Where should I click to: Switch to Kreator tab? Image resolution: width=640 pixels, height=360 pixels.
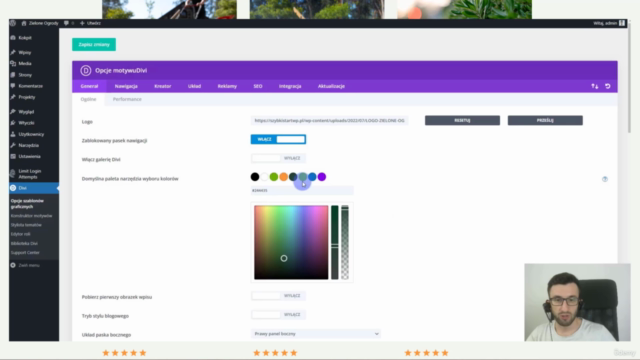(x=162, y=86)
